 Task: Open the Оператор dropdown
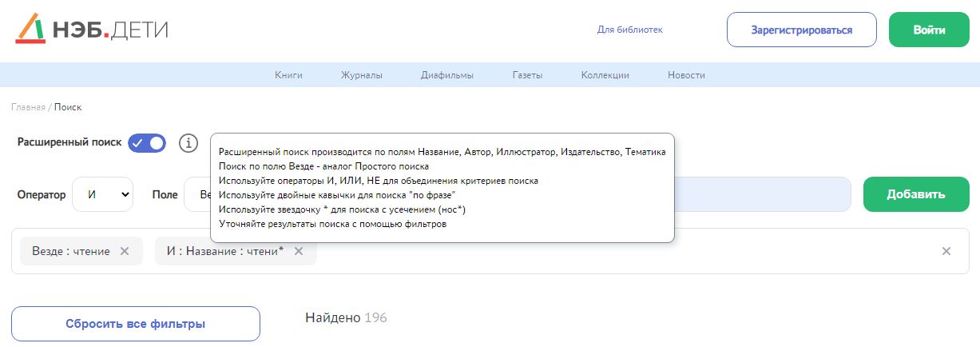pos(102,194)
